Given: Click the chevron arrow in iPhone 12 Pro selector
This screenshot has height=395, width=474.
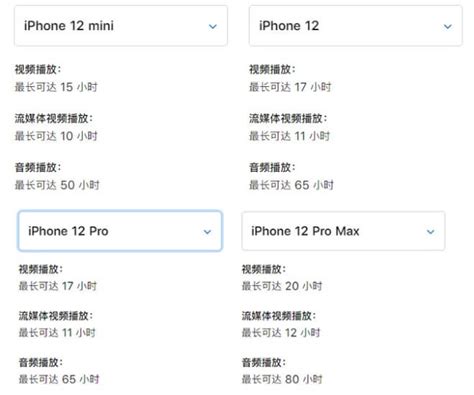Looking at the screenshot, I should pos(207,232).
